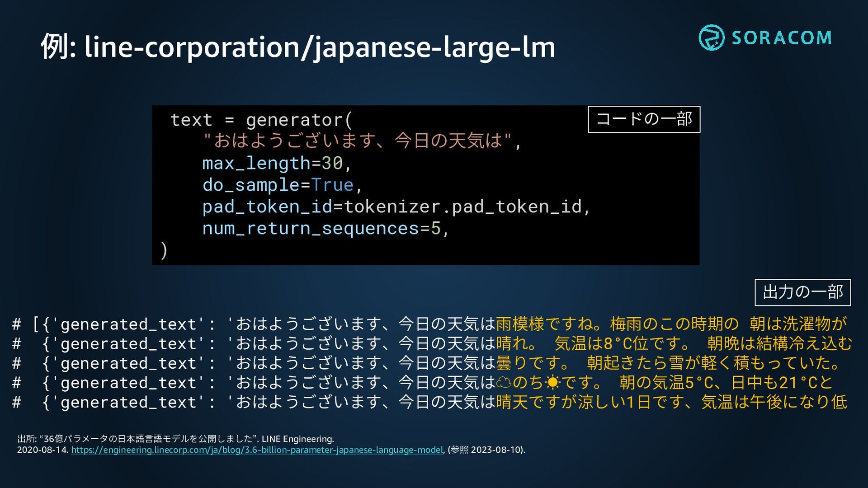868x488 pixels.
Task: Open the LINE Engineering blog hyperlink
Action: (257, 450)
